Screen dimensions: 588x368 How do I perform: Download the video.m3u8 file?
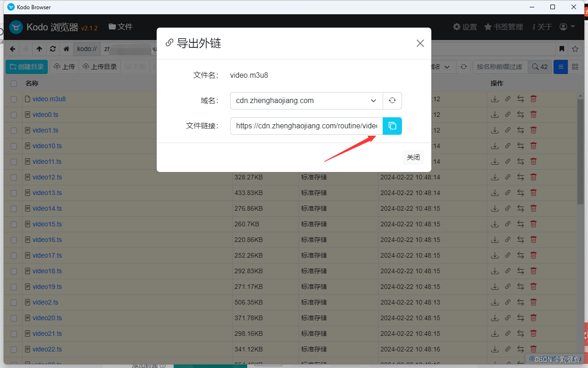(x=495, y=99)
